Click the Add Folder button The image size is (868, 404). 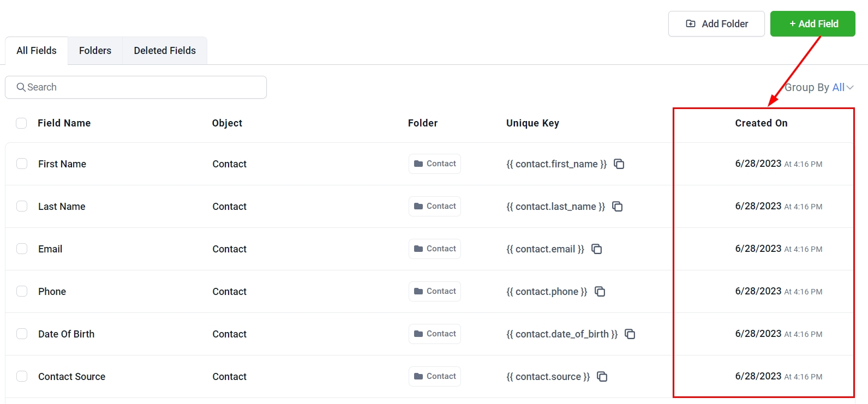tap(716, 24)
